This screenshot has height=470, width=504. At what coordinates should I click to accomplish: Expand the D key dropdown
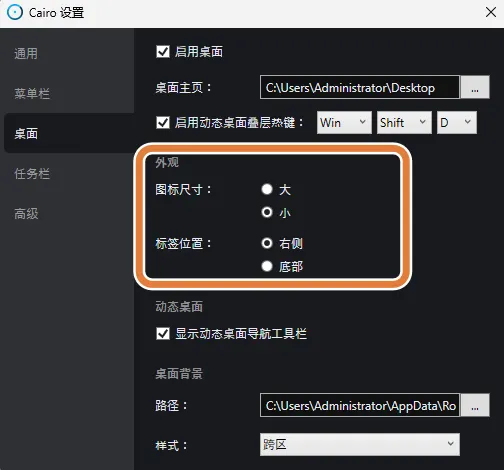(x=457, y=123)
